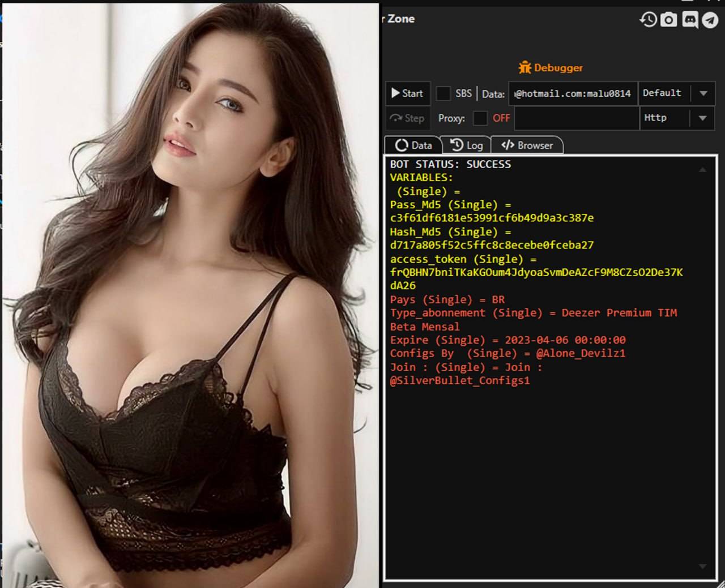Image resolution: width=725 pixels, height=588 pixels.
Task: Toggle the Proxy checkbox
Action: (480, 118)
